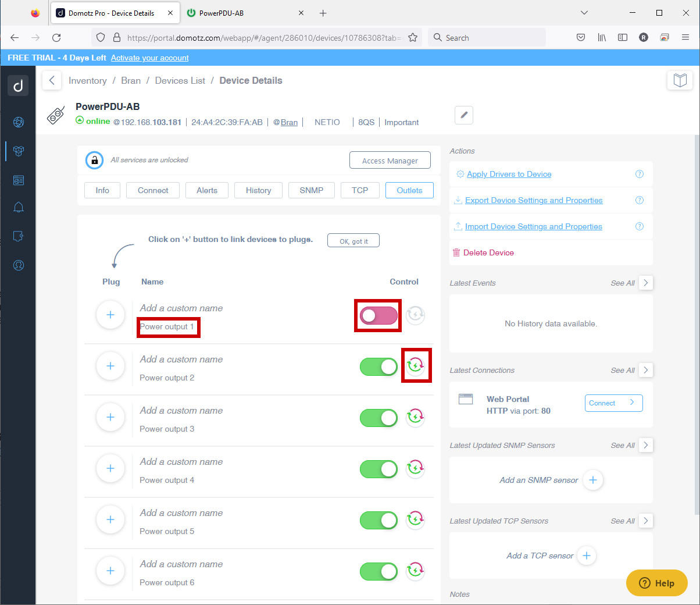The height and width of the screenshot is (605, 700).
Task: Switch to the SNMP tab
Action: click(312, 190)
